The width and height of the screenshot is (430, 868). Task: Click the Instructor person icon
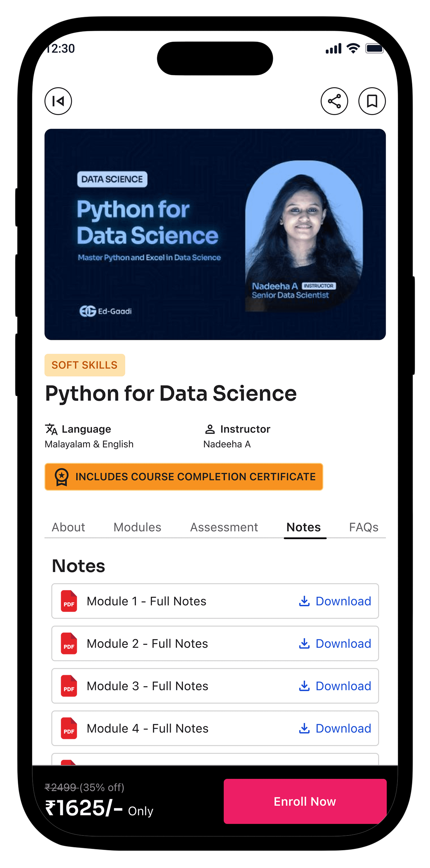pos(210,429)
